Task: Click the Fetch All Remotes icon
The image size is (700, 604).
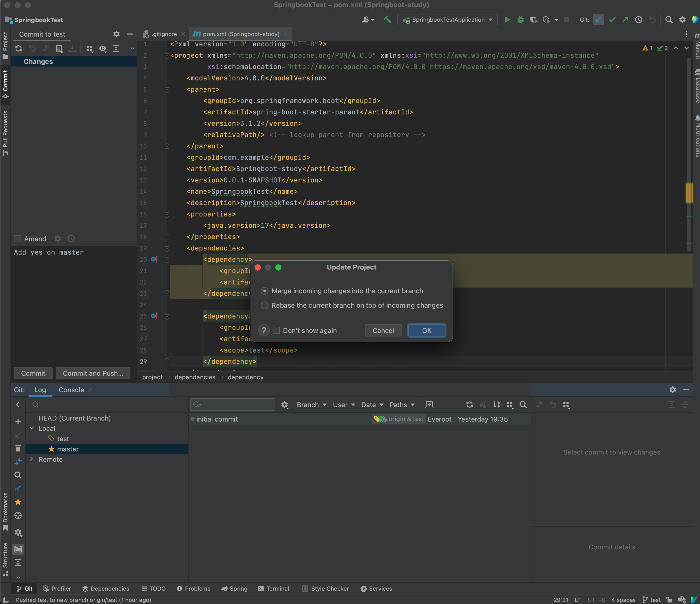Action: tap(18, 489)
